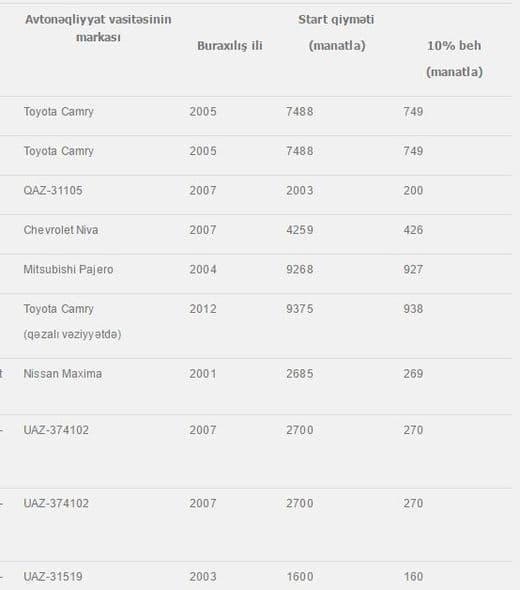Click the deposit value 426

(x=413, y=230)
